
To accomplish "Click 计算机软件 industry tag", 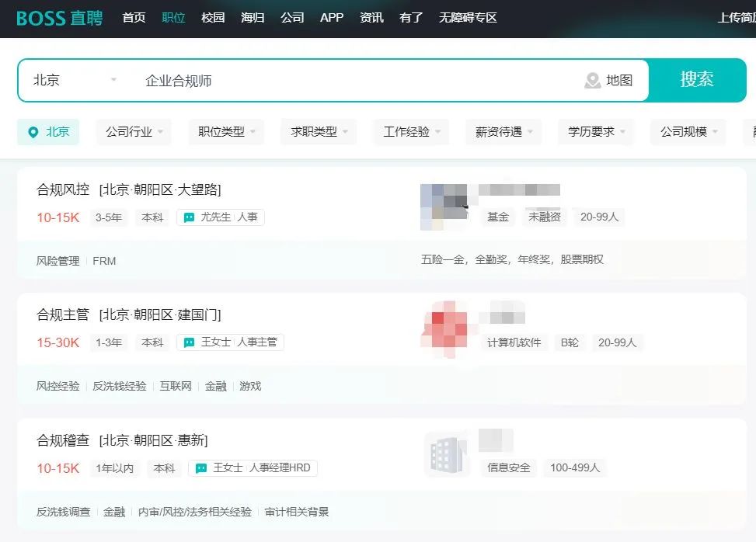I will pos(514,342).
